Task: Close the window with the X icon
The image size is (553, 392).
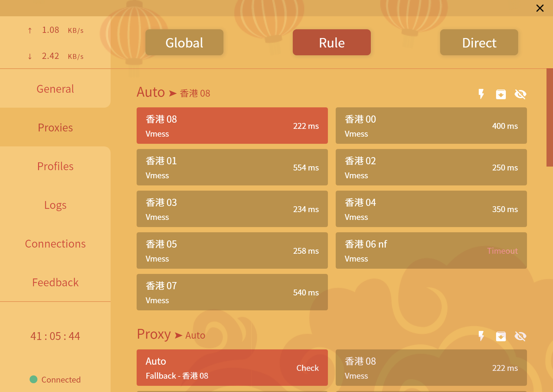Action: [540, 8]
